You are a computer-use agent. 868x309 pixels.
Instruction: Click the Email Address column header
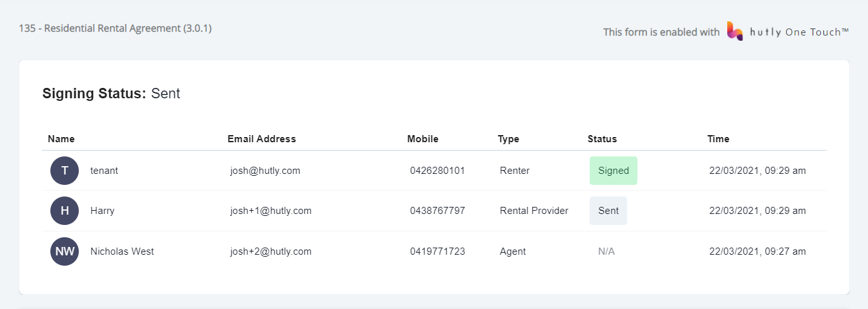[262, 139]
